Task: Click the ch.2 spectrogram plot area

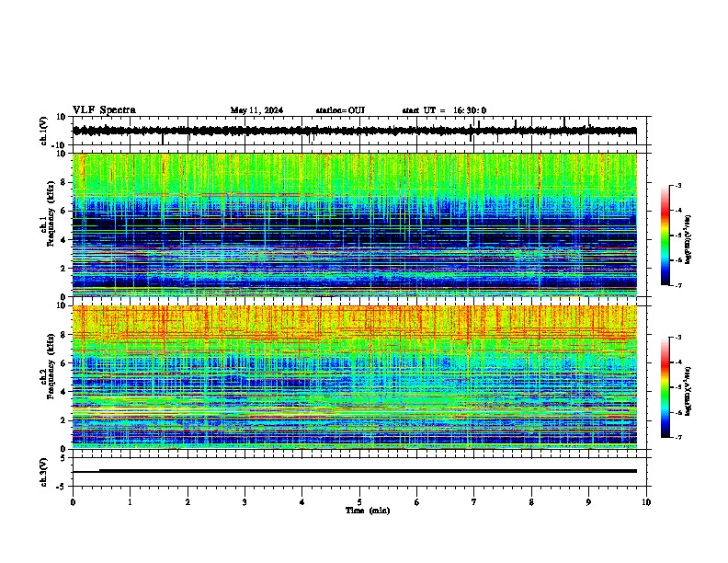Action: coord(355,377)
